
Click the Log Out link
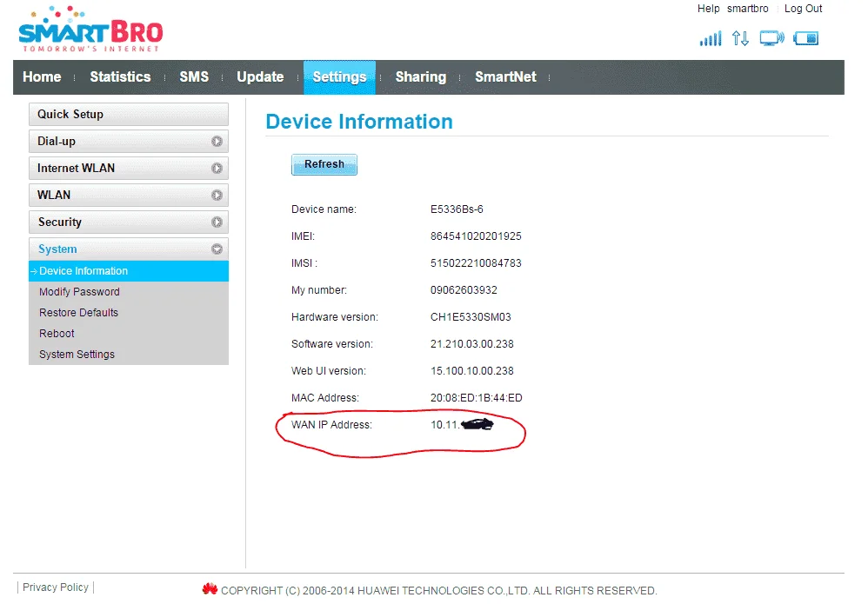(x=803, y=9)
